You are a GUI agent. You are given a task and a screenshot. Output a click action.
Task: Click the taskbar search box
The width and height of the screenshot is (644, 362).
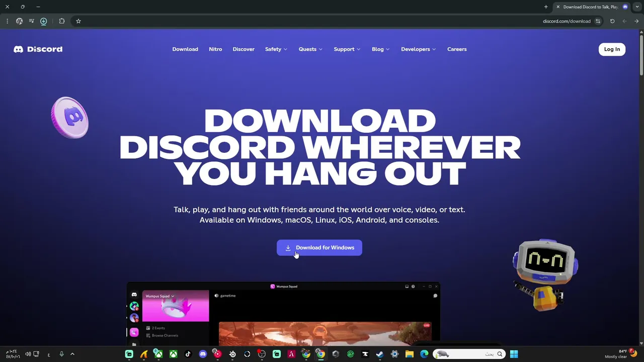coord(468,354)
